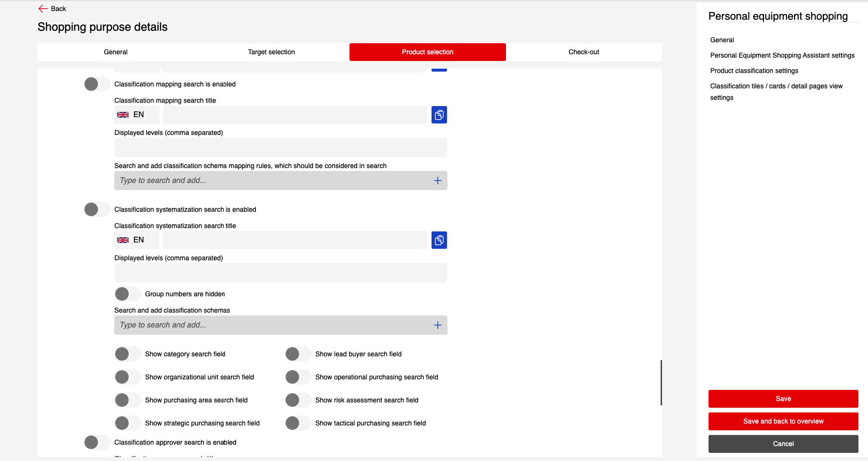Click the back arrow icon
868x461 pixels.
(x=43, y=9)
